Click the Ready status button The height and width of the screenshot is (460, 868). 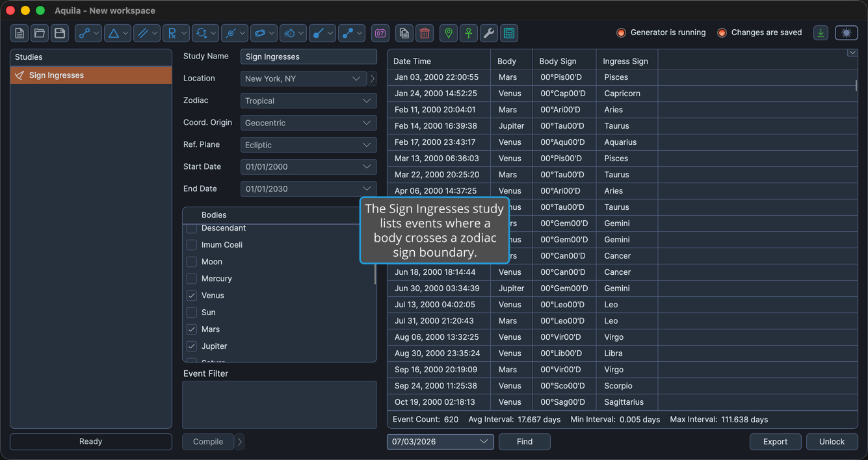coord(91,442)
